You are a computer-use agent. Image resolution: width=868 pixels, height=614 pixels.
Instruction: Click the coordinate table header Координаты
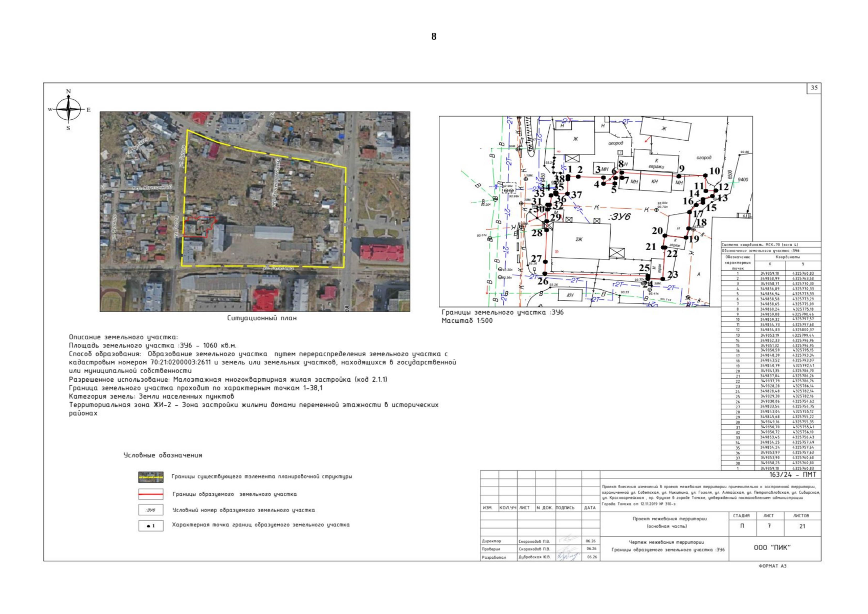788,257
